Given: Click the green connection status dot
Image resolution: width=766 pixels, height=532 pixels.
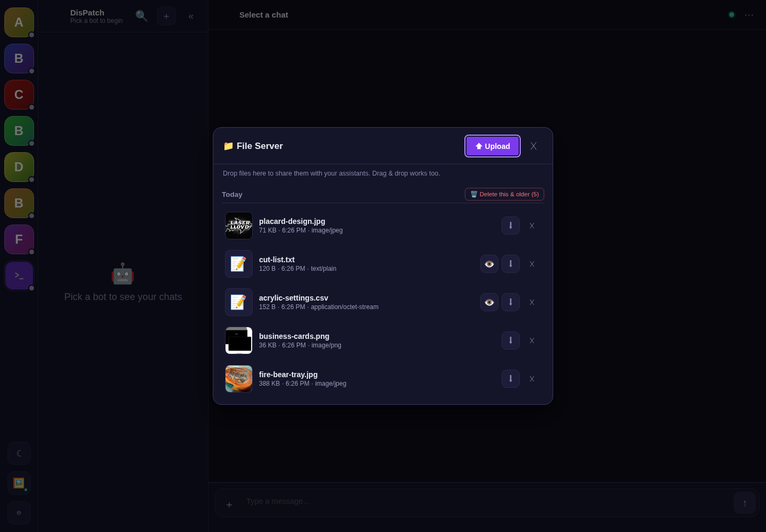Looking at the screenshot, I should pos(731,15).
